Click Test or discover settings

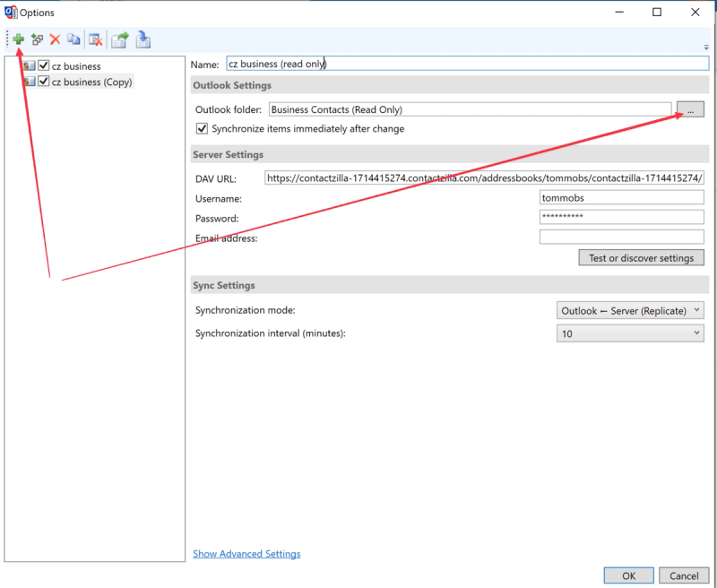point(641,257)
